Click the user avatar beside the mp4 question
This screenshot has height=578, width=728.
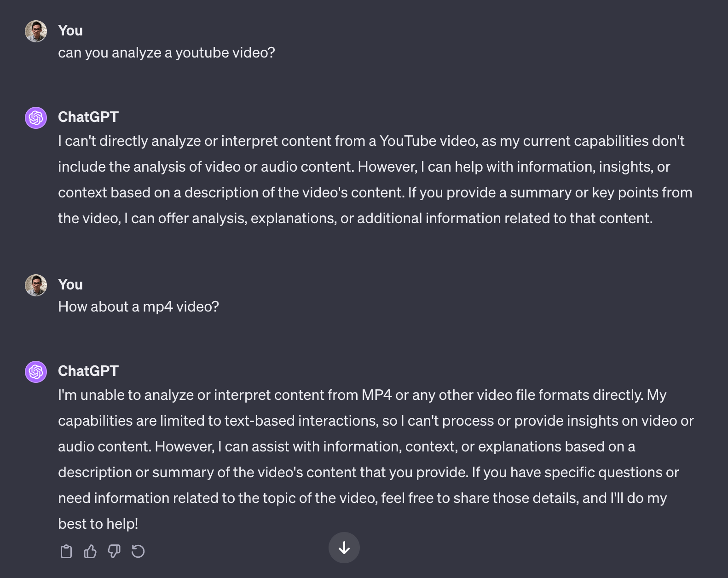pyautogui.click(x=35, y=285)
